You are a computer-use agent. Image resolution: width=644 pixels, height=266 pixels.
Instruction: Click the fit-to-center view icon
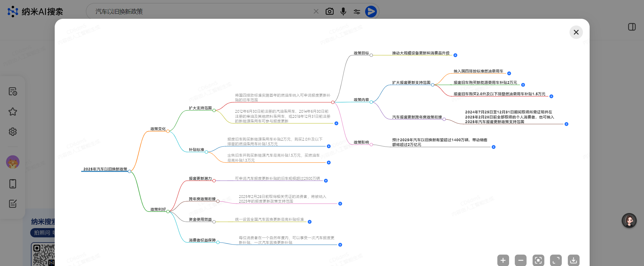[538, 260]
